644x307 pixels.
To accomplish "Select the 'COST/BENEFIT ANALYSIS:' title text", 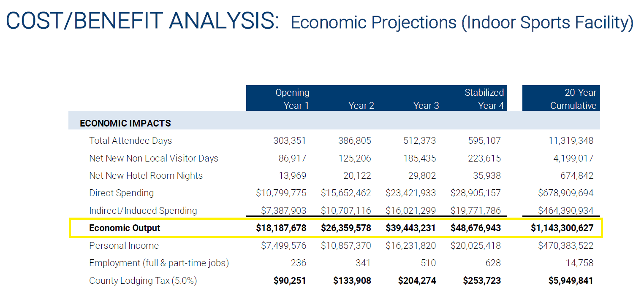I will point(143,21).
